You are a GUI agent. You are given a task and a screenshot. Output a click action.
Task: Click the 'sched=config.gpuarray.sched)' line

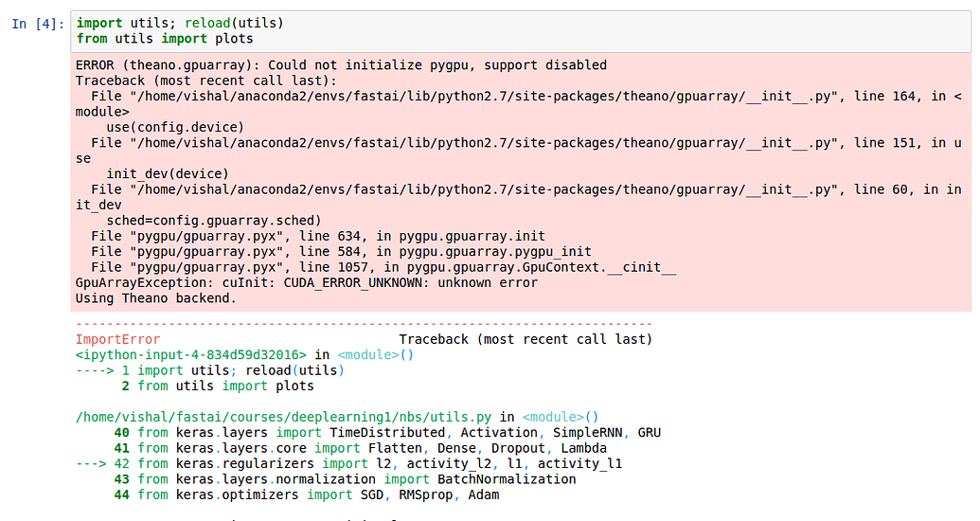[x=213, y=220]
